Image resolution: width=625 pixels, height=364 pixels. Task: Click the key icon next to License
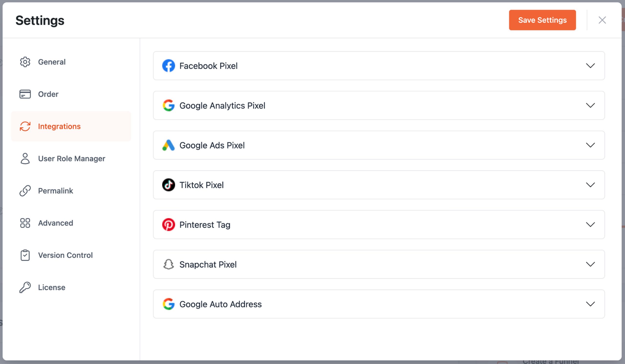25,287
